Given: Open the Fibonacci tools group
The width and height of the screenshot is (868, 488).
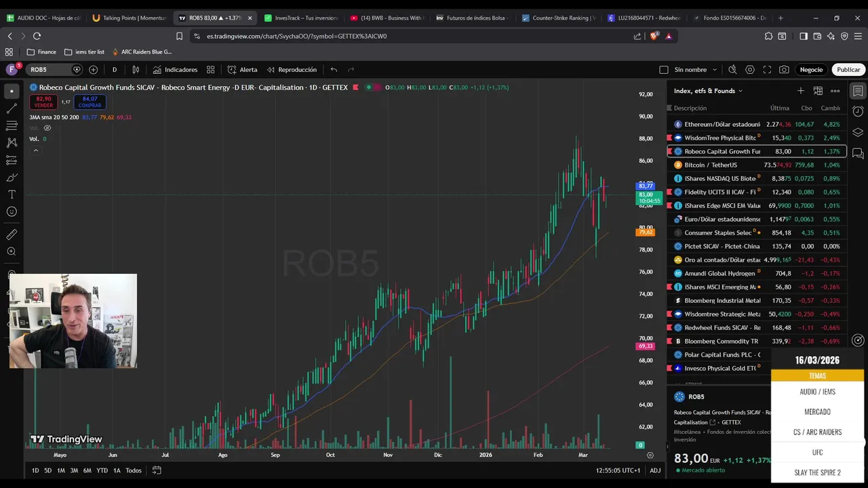Looking at the screenshot, I should (12, 125).
